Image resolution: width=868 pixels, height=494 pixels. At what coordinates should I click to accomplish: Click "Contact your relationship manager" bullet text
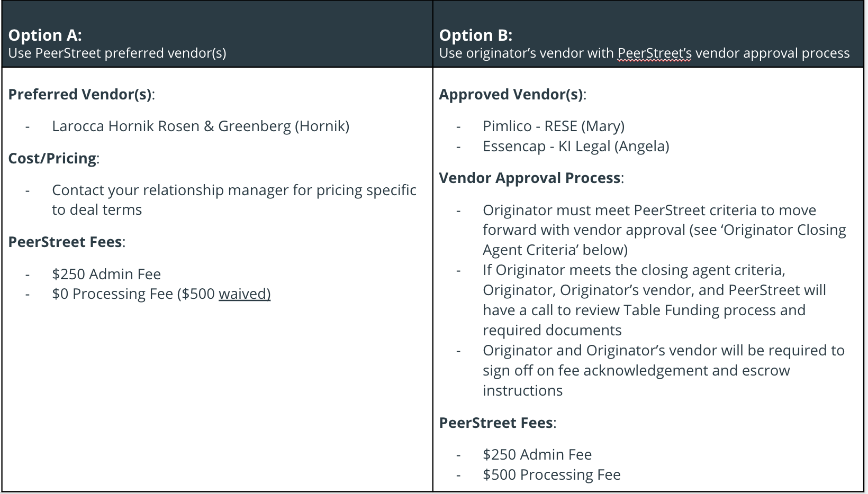234,190
